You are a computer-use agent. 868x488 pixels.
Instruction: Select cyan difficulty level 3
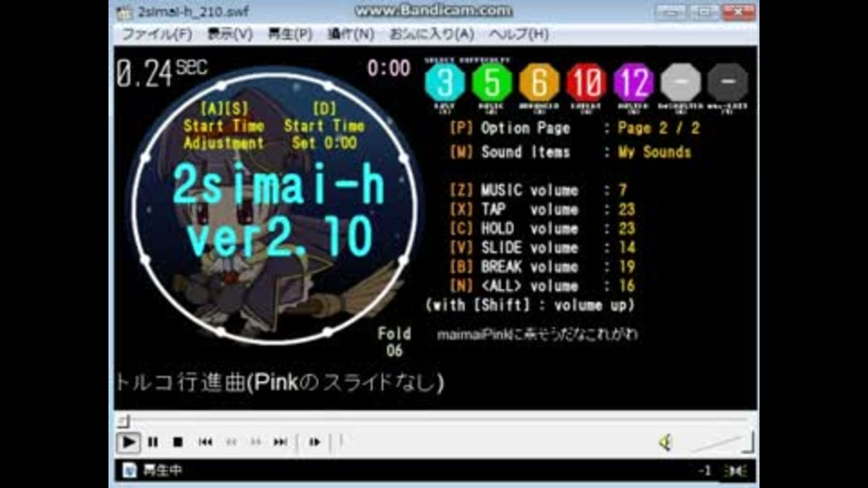445,82
